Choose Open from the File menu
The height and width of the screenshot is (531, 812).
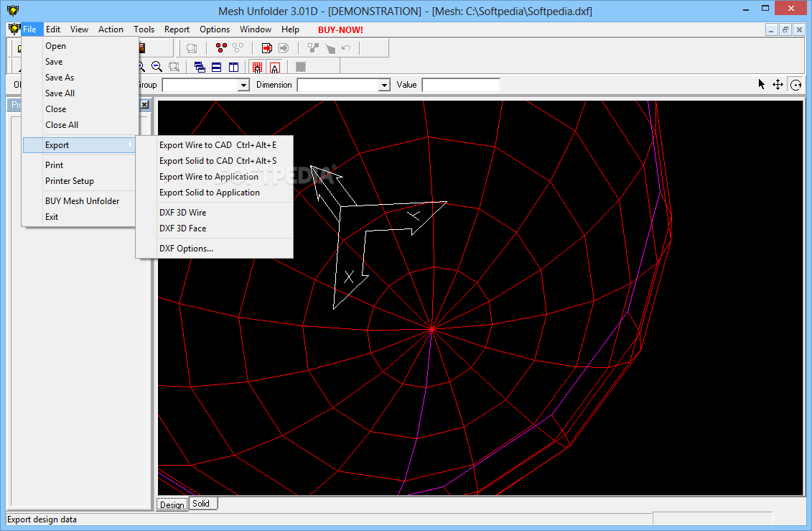click(80, 45)
